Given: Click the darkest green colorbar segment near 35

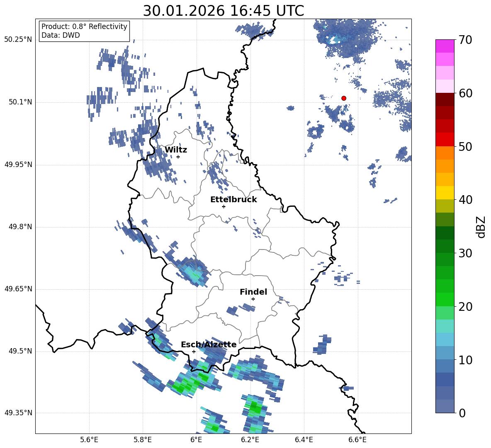Looking at the screenshot, I should point(445,233).
